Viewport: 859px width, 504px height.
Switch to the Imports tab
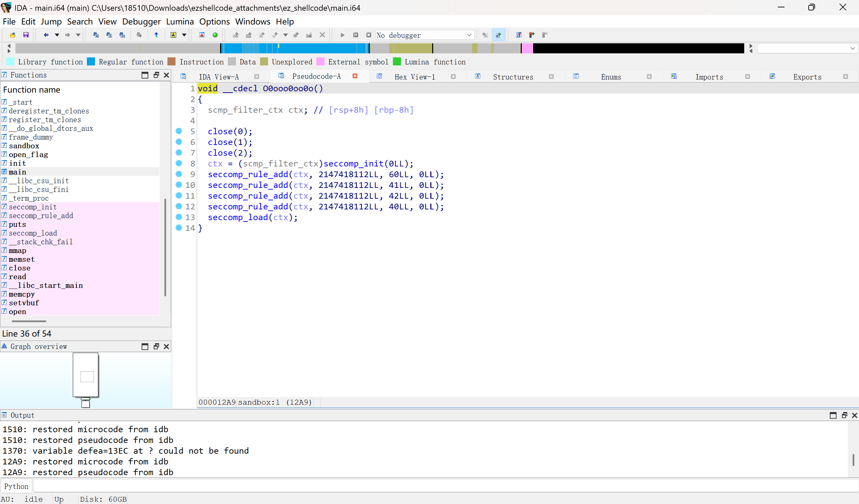coord(709,77)
